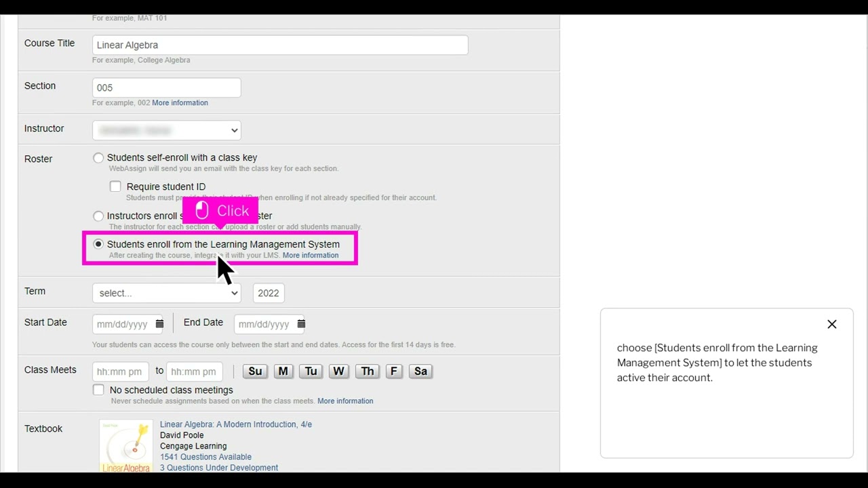
Task: Click the author name David Poole
Action: (x=182, y=435)
